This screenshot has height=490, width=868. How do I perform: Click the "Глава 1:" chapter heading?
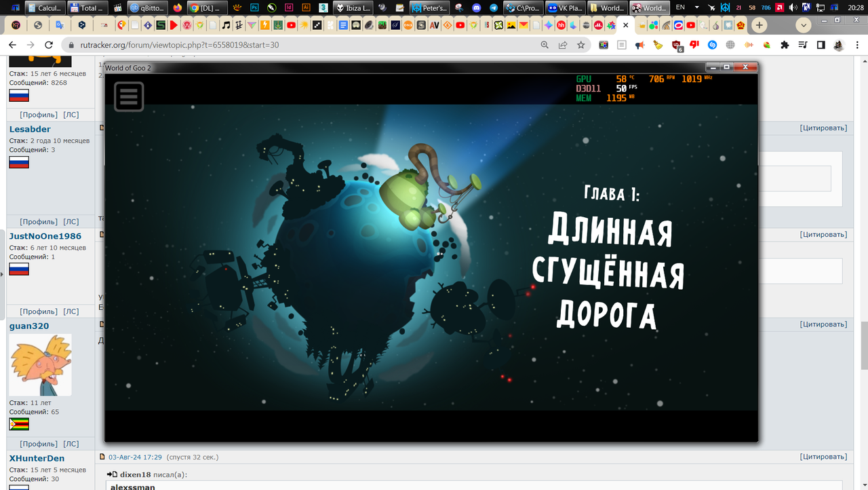[x=611, y=193]
